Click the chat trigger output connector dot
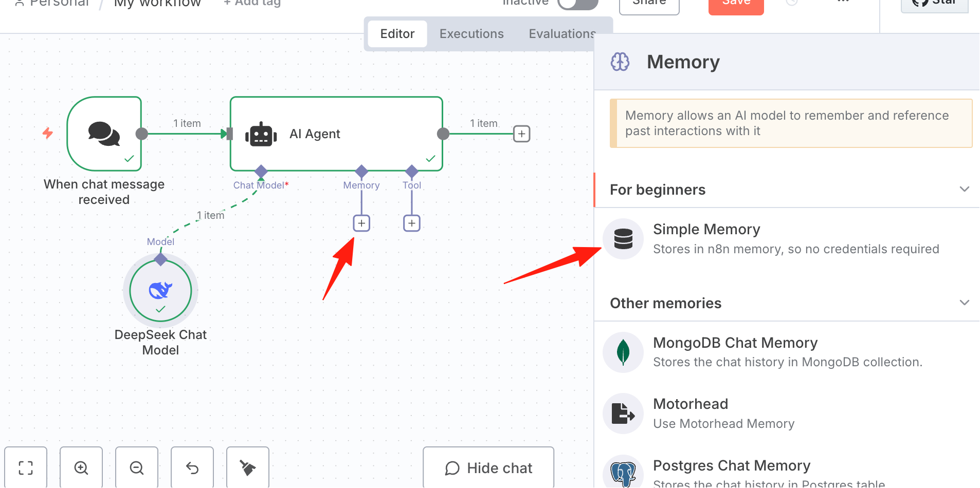Viewport: 980px width, 488px height. coord(142,134)
